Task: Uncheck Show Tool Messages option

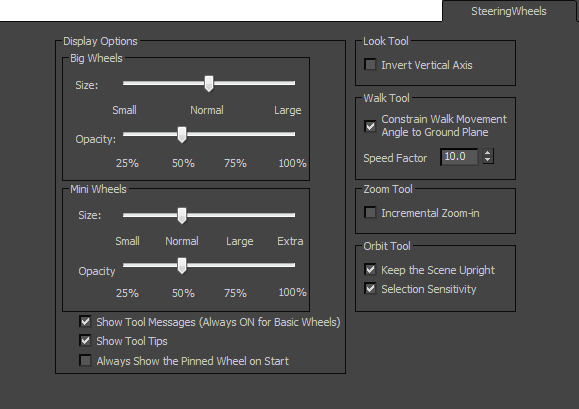Action: click(85, 322)
